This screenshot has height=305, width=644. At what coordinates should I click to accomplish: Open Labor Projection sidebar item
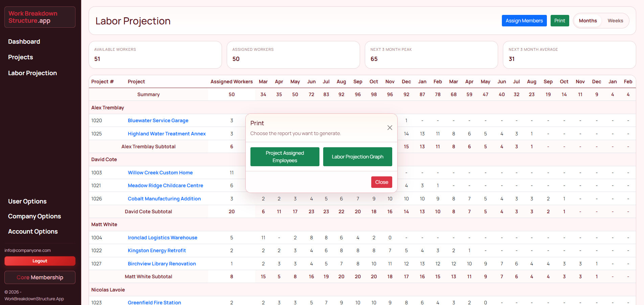point(32,73)
